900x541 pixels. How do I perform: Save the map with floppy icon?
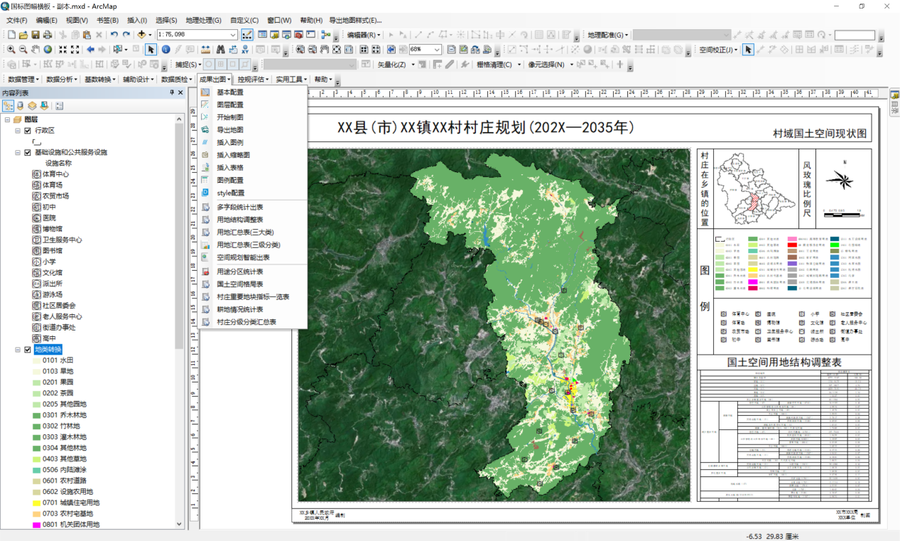[35, 35]
